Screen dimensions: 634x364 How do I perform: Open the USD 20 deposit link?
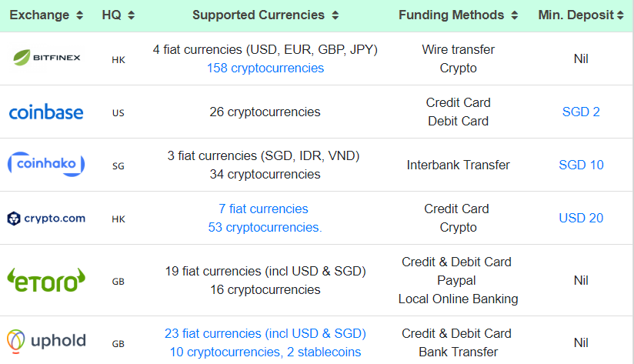(581, 218)
